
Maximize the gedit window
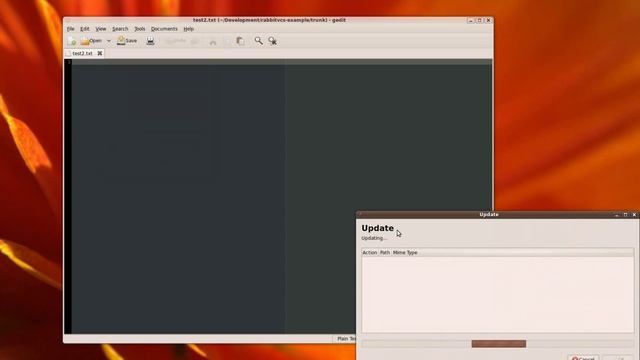(480, 20)
